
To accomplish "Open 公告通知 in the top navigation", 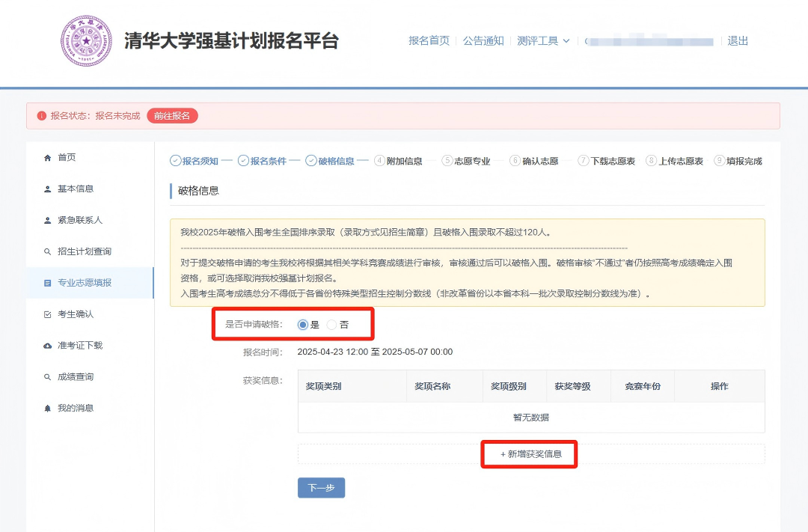I will pos(483,41).
